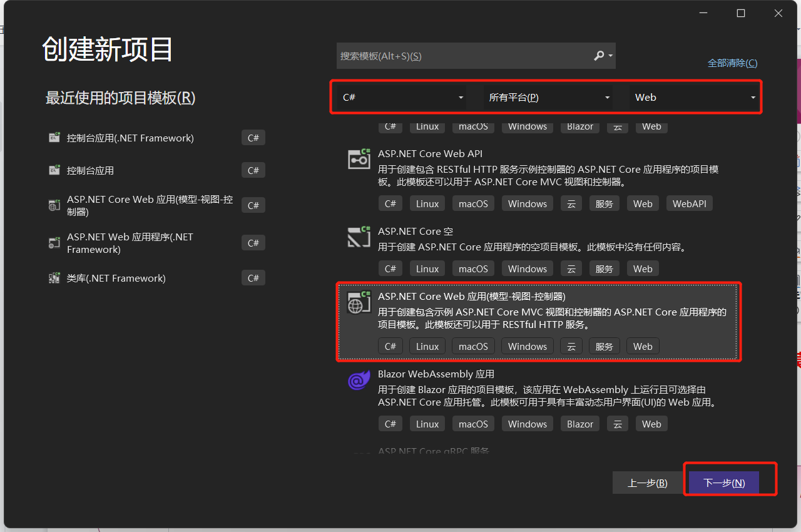
Task: Click the recent ASP.NET Core Web MVC icon
Action: point(54,205)
